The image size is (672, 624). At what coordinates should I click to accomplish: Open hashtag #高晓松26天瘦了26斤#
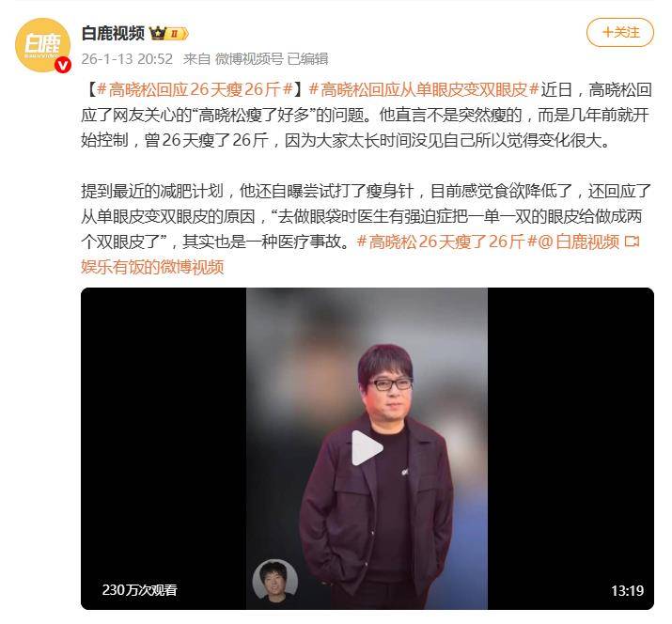(x=447, y=242)
